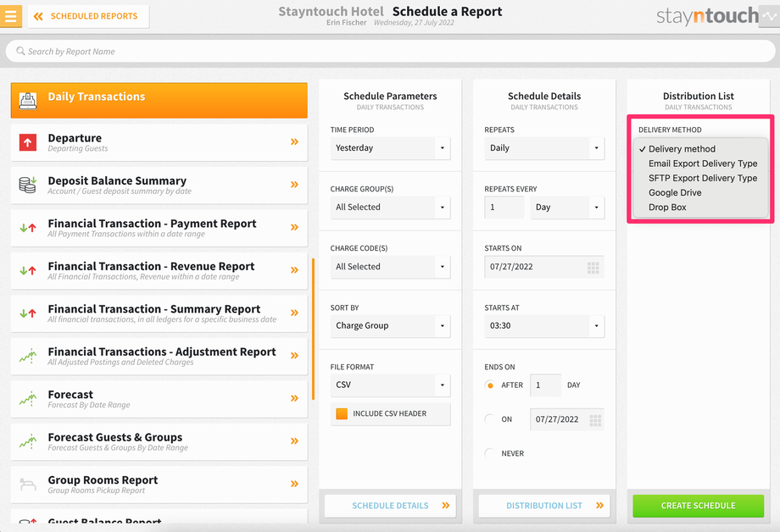Screen dimensions: 780x532
Task: Choose the Delivery method placeholder option
Action: pos(701,149)
